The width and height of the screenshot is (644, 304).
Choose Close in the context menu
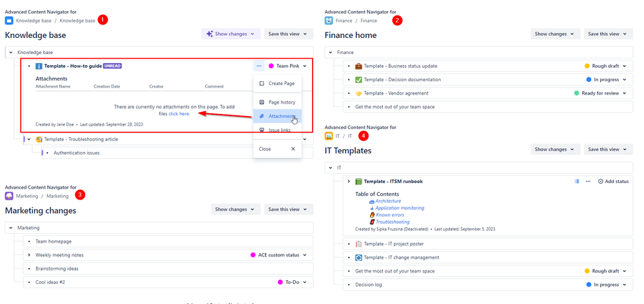(x=278, y=149)
